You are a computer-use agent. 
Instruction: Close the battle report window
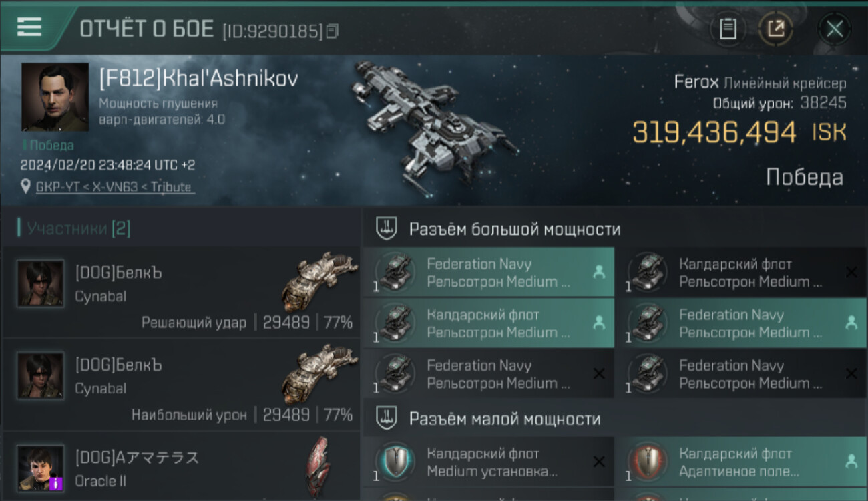pos(835,29)
